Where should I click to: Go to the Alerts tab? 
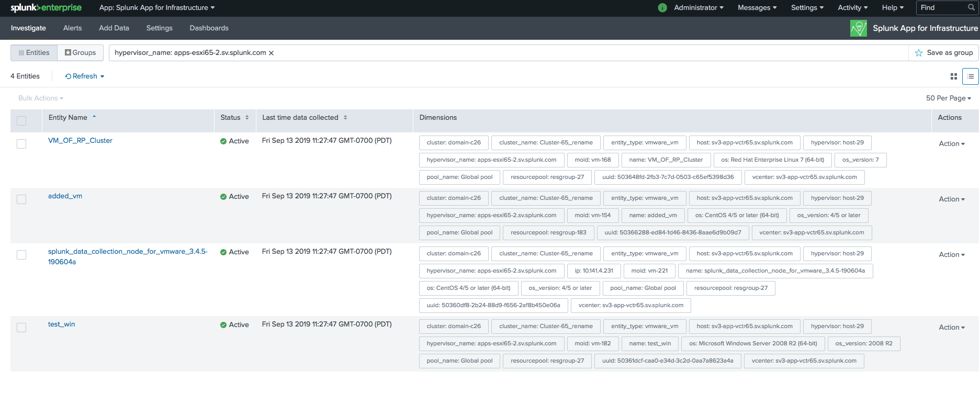[x=72, y=28]
